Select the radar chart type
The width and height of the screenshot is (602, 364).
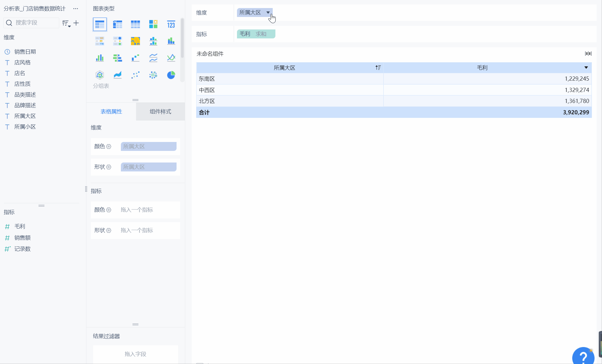pyautogui.click(x=100, y=75)
